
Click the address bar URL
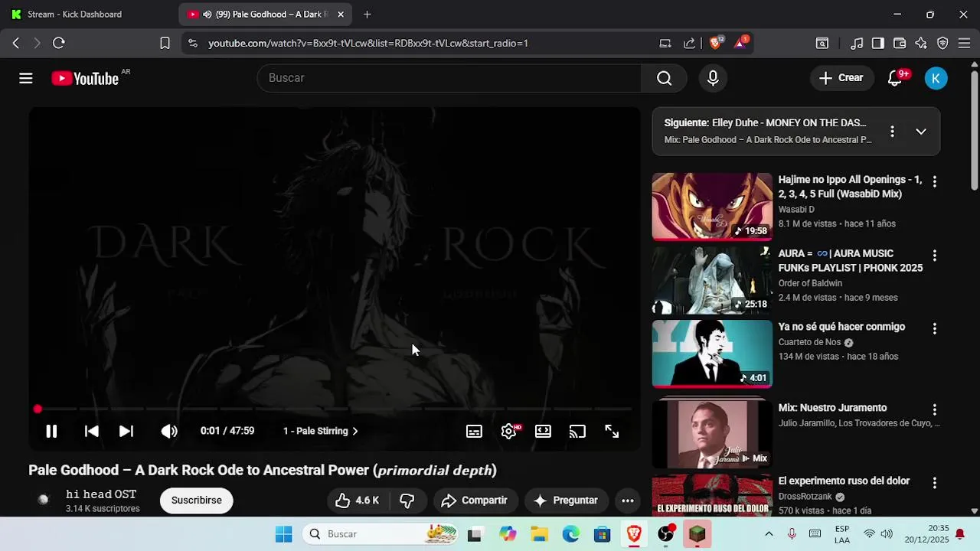click(x=368, y=44)
